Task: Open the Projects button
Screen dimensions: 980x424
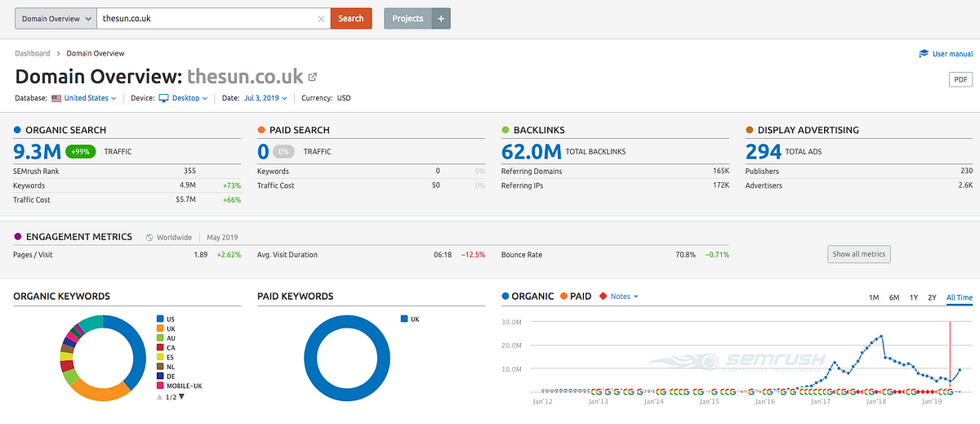Action: [x=408, y=19]
